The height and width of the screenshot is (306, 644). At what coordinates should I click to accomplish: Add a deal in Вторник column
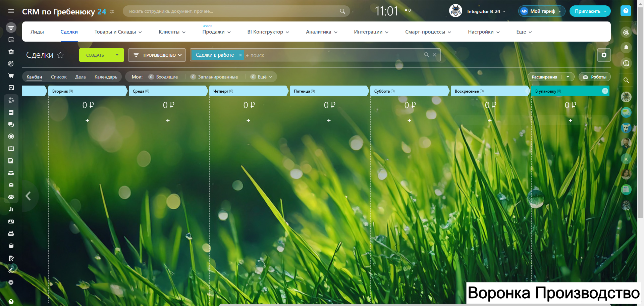[87, 120]
